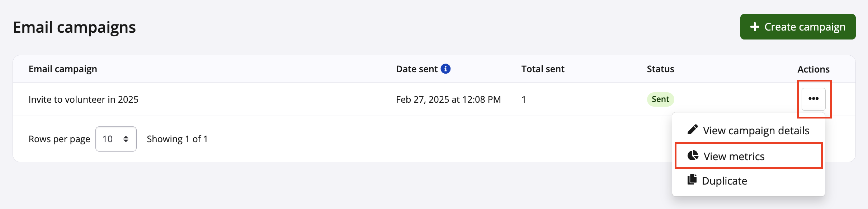Click the pie chart icon for metrics

pyautogui.click(x=693, y=155)
